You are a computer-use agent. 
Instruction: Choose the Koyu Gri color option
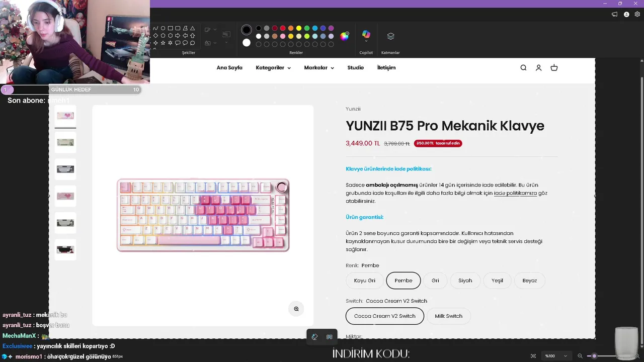tap(364, 281)
